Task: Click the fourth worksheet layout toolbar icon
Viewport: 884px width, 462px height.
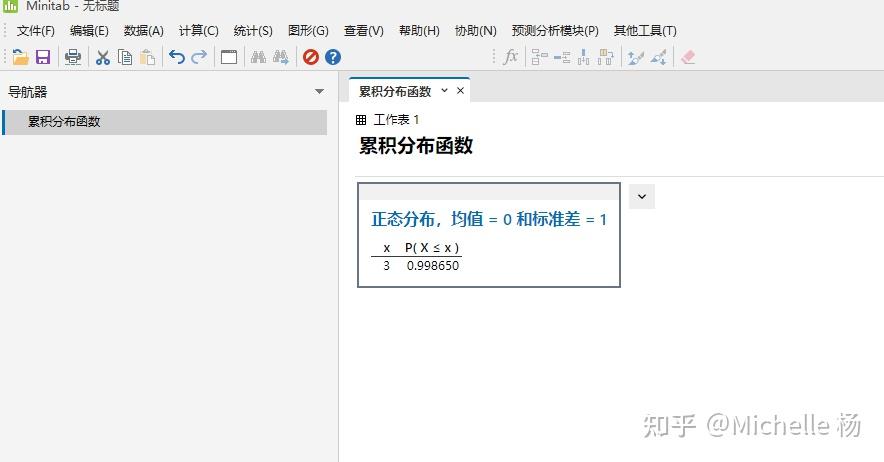Action: coord(606,57)
